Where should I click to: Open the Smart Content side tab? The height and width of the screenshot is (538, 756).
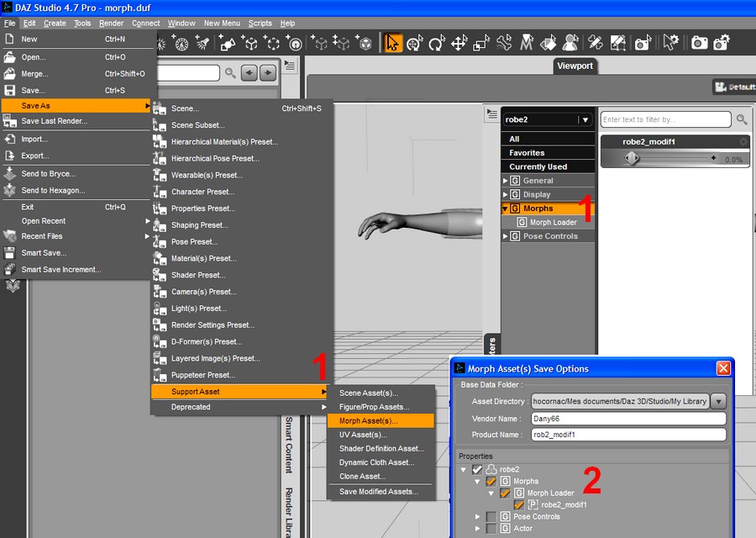(x=289, y=445)
